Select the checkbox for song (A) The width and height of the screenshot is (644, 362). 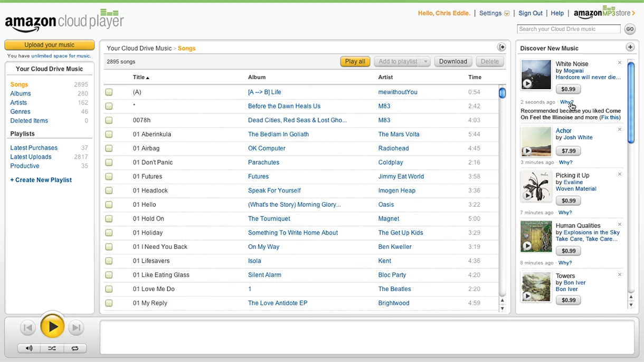(109, 92)
